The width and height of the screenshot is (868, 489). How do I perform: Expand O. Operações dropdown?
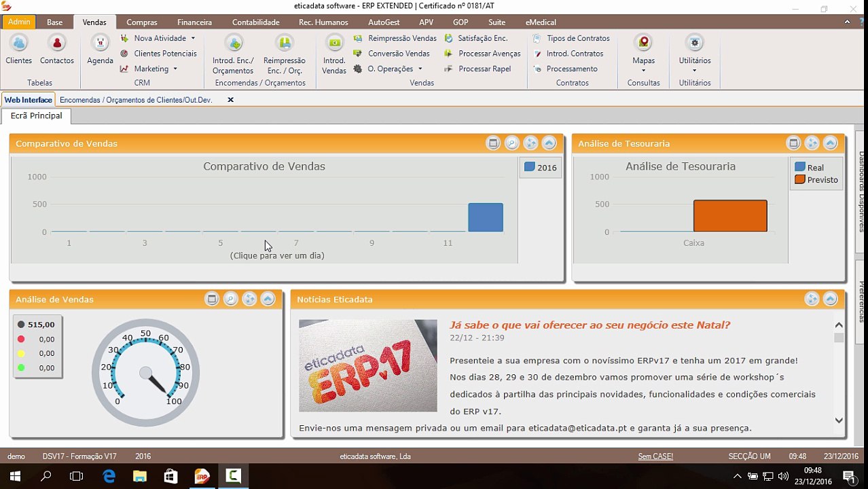click(420, 69)
